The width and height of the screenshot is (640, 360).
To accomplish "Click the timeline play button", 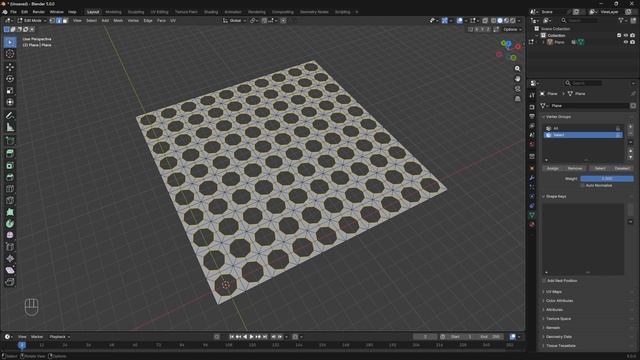I will [x=251, y=337].
